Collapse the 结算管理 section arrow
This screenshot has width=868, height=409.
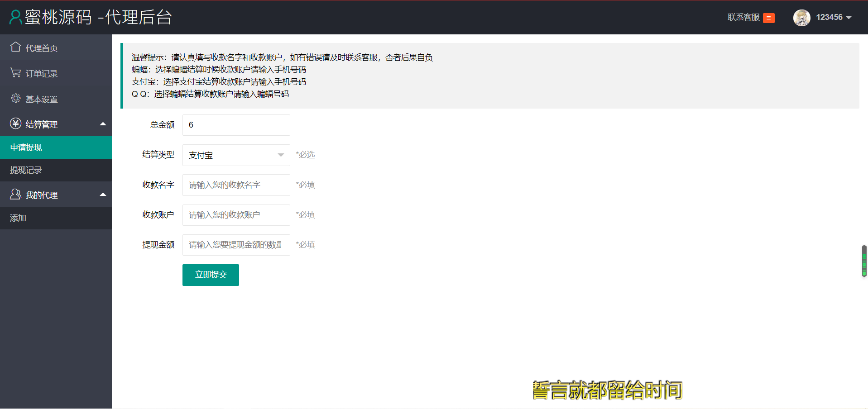103,124
